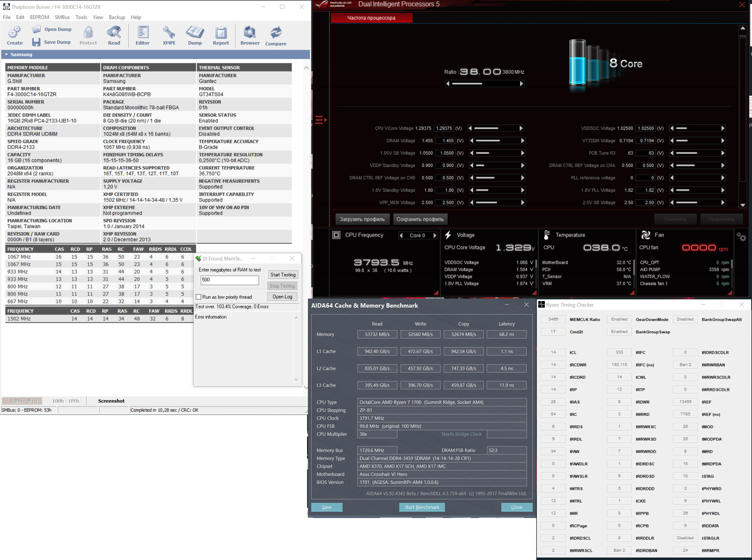Click Start Benchmark in AIDA64
This screenshot has width=752, height=560.
[x=422, y=507]
